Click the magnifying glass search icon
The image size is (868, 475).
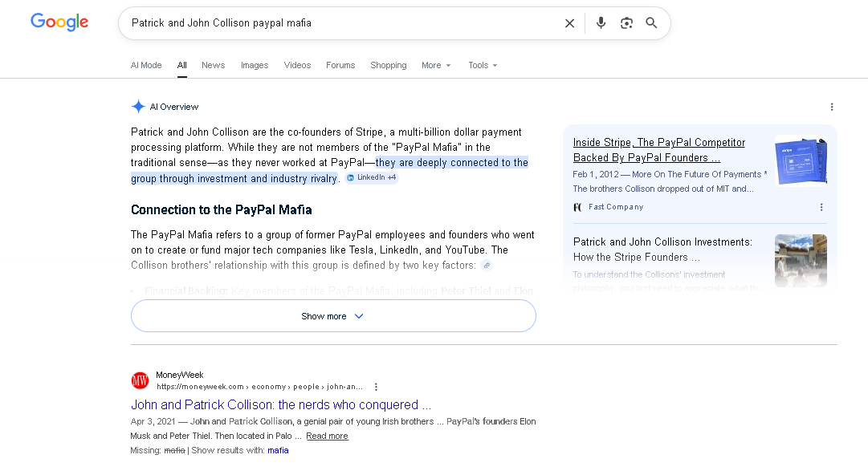[651, 22]
